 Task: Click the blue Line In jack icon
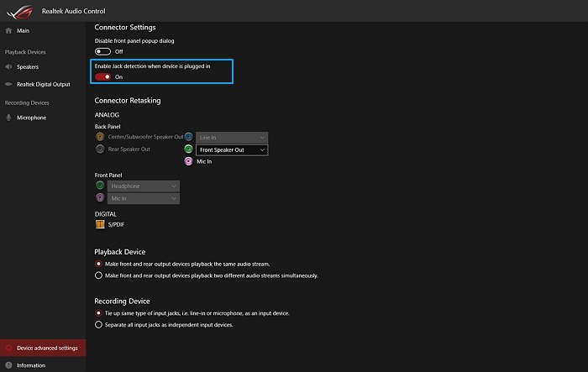(189, 137)
